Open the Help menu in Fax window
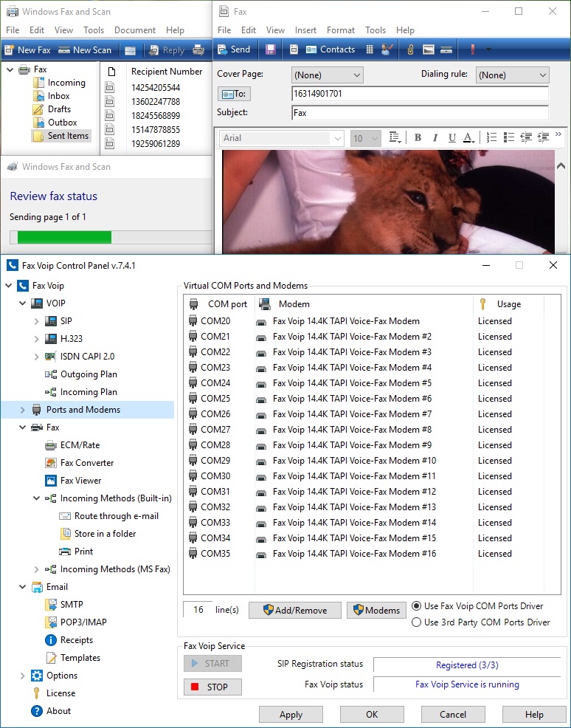The height and width of the screenshot is (728, 571). pos(405,30)
